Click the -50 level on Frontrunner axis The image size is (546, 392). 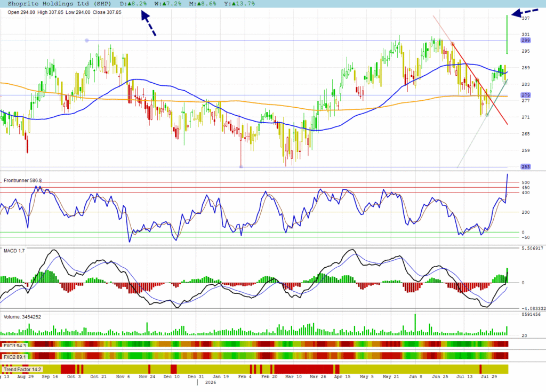[525, 238]
